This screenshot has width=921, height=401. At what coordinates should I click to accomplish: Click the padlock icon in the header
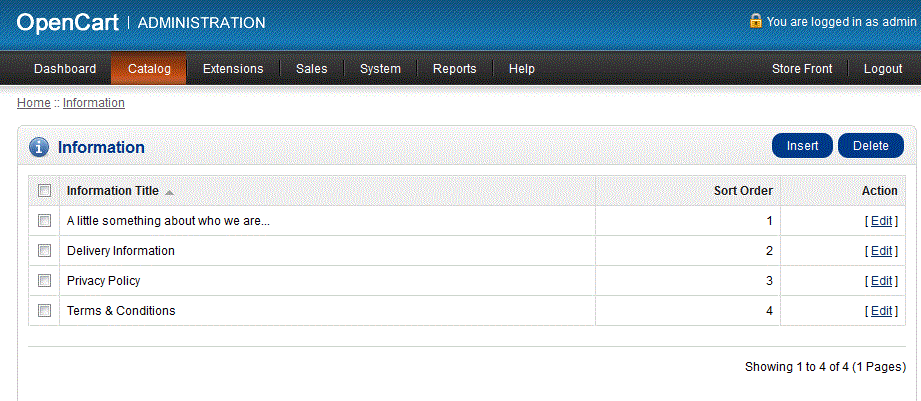point(756,20)
